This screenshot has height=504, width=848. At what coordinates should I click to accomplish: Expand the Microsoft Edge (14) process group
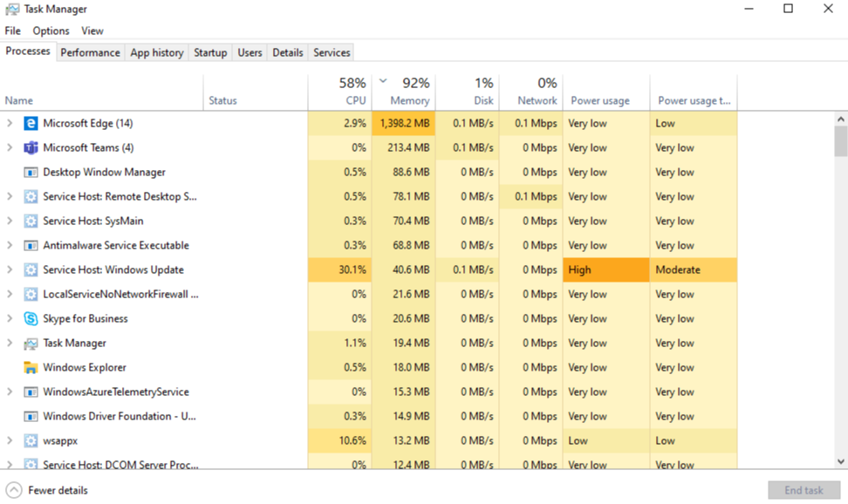pos(10,123)
